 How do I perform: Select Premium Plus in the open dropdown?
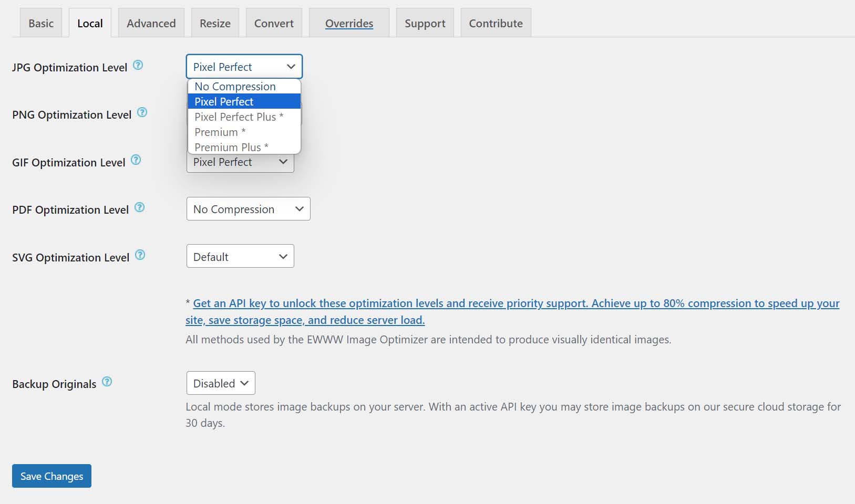click(x=230, y=147)
